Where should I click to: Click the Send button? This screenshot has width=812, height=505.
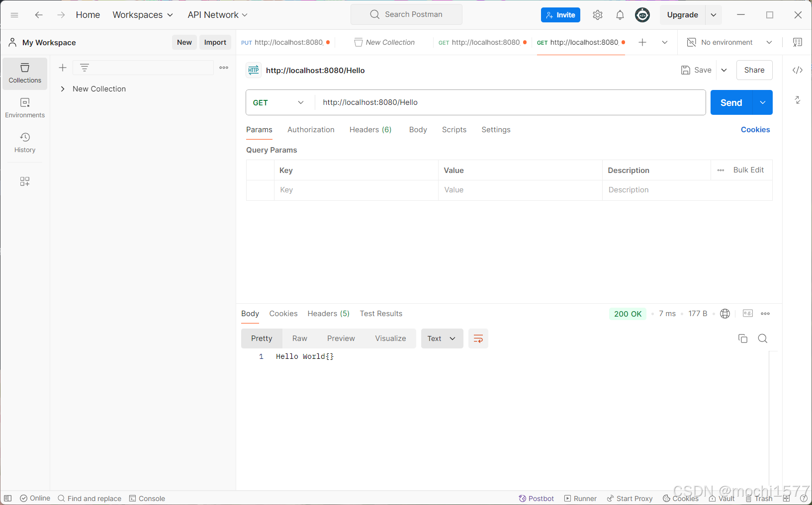(x=731, y=102)
